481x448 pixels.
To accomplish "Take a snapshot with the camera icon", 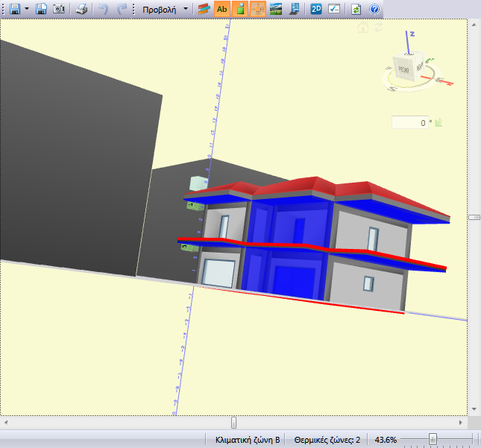I will 59,10.
